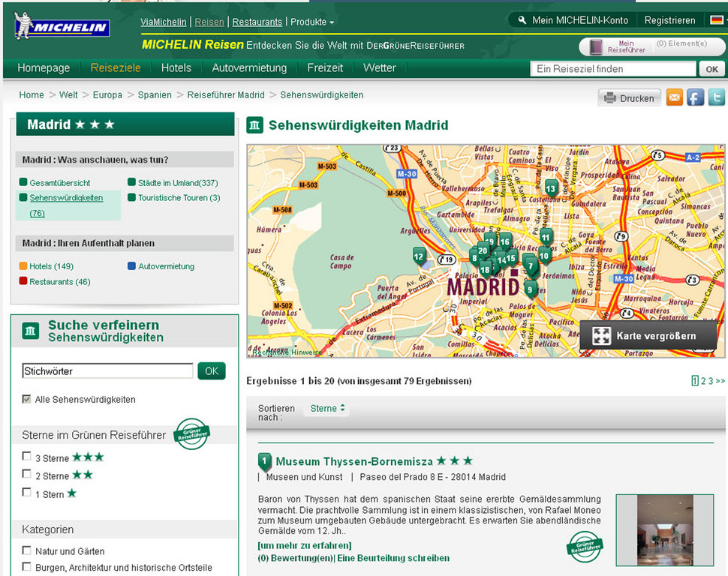Image resolution: width=728 pixels, height=576 pixels.
Task: Go to Spanien breadcrumb
Action: click(155, 94)
